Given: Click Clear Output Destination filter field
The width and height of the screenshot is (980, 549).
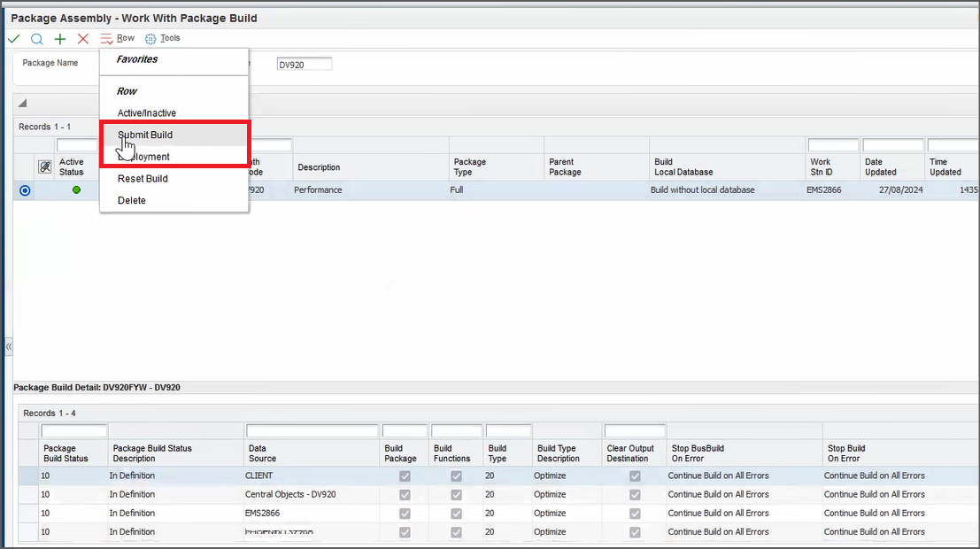Looking at the screenshot, I should (x=635, y=431).
